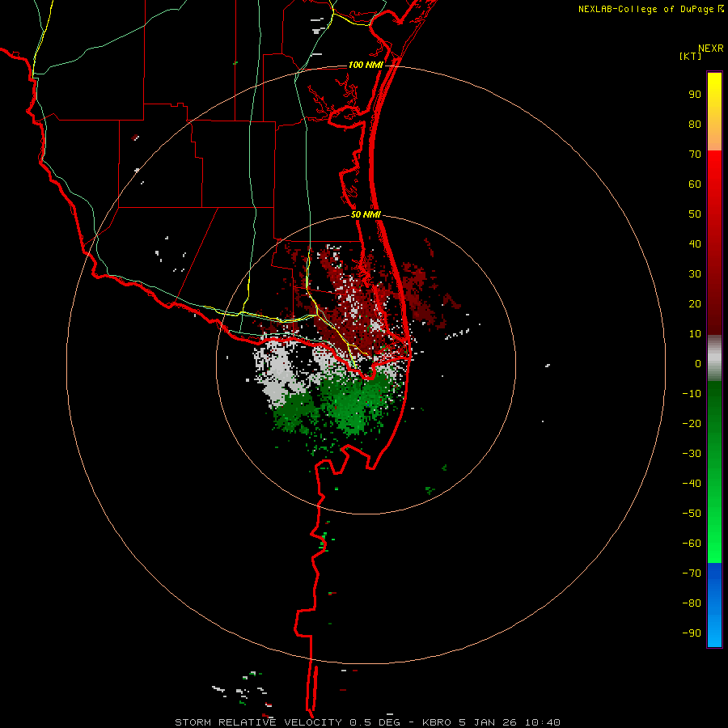This screenshot has height=728, width=728.
Task: Click the 10 value on velocity scale
Action: tap(695, 334)
